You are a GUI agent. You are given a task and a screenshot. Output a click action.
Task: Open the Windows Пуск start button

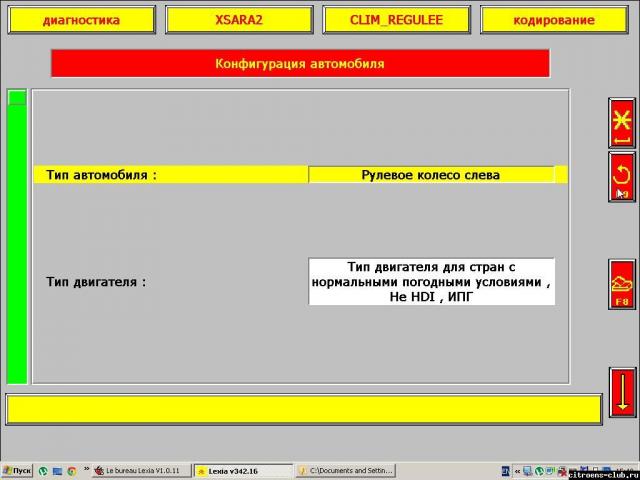click(18, 470)
